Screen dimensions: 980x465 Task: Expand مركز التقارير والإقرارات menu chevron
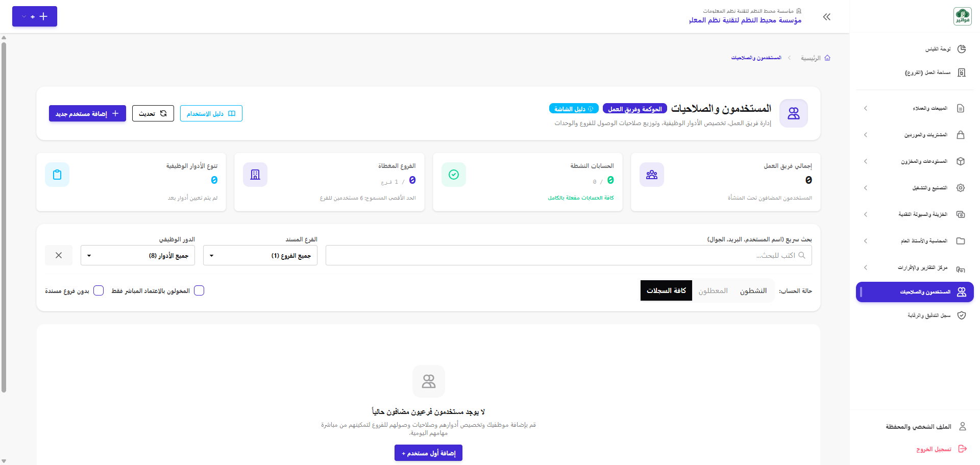[866, 267]
